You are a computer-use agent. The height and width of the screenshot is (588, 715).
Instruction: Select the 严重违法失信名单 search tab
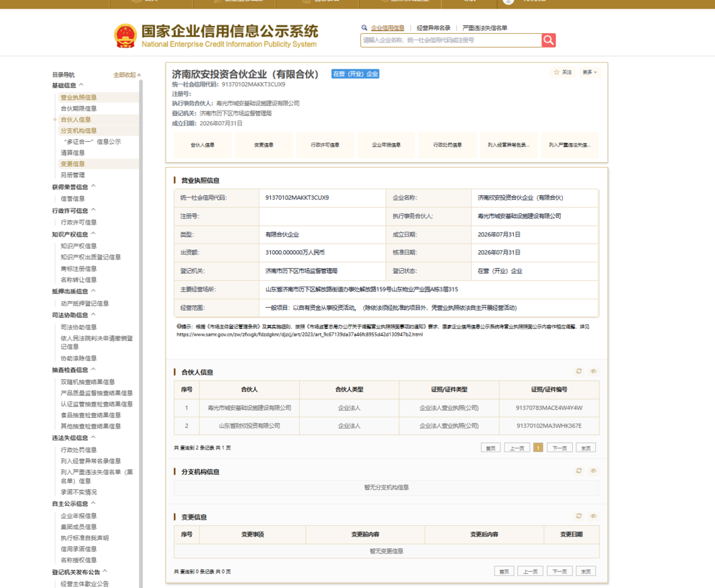[485, 28]
